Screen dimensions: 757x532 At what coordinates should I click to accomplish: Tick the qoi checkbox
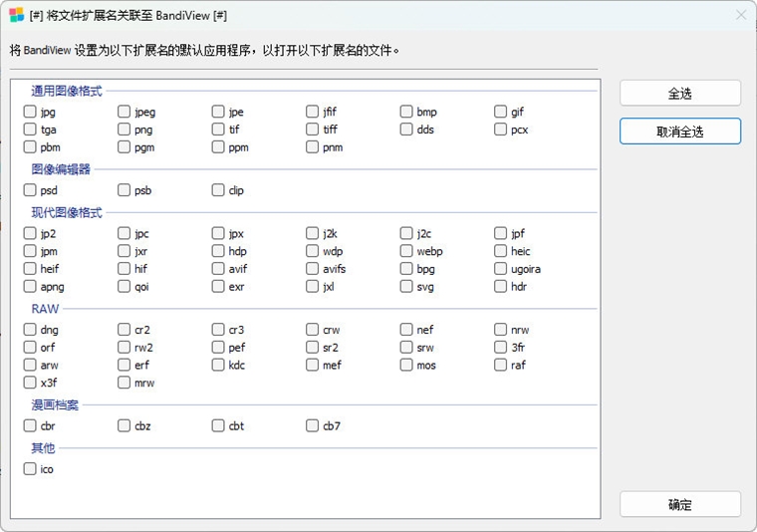pos(125,286)
